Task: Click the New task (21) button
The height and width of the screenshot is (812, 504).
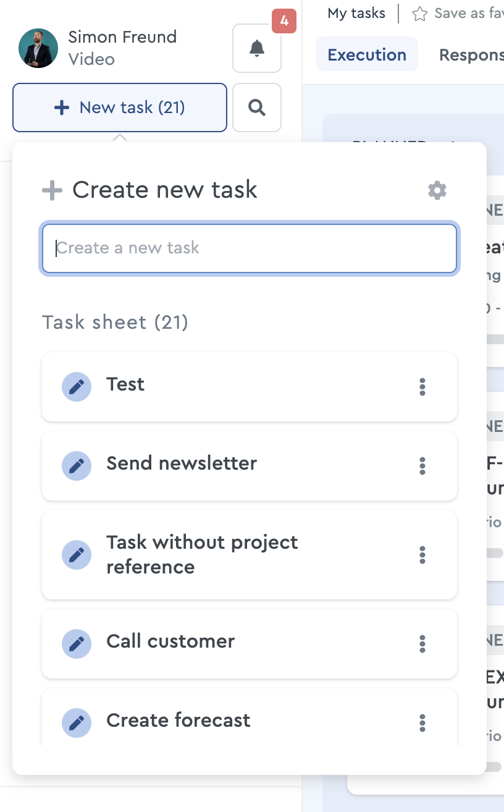Action: [120, 108]
